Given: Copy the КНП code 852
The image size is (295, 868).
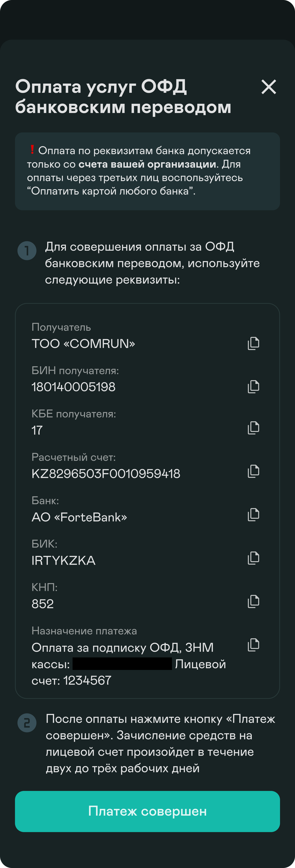Looking at the screenshot, I should pyautogui.click(x=253, y=601).
